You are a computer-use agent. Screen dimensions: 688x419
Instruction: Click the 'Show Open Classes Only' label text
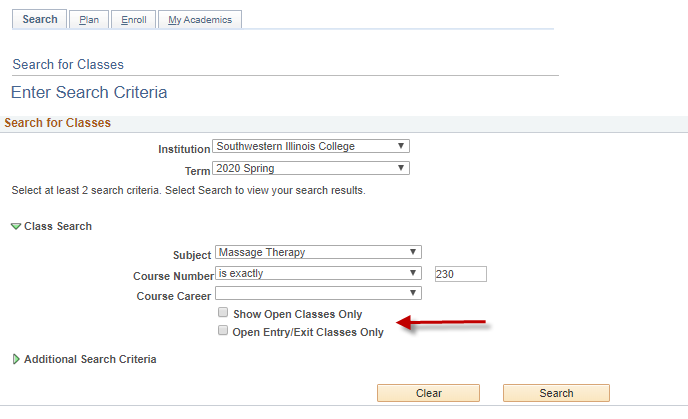[x=297, y=314]
